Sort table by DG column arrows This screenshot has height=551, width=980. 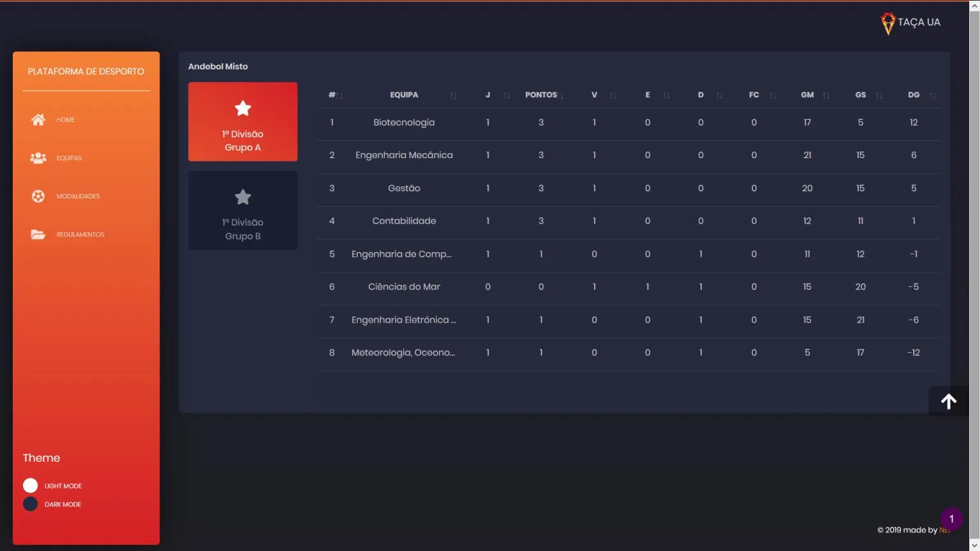[x=933, y=96]
